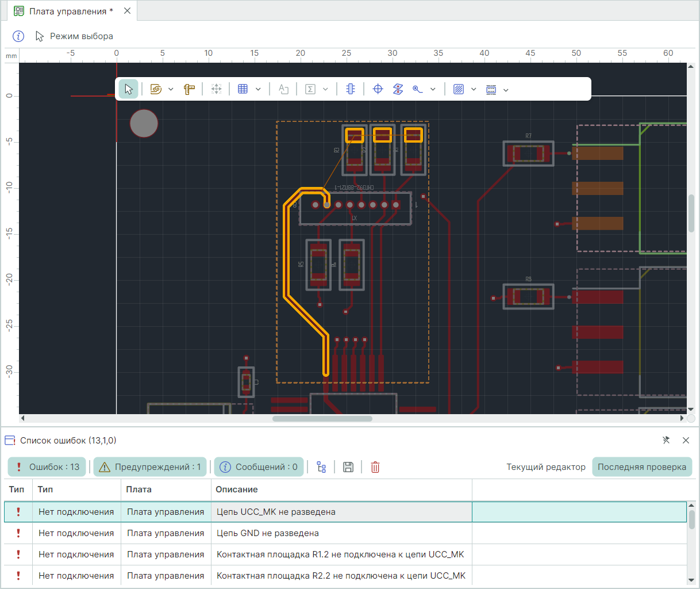
Task: Pin the error list panel
Action: click(x=666, y=440)
